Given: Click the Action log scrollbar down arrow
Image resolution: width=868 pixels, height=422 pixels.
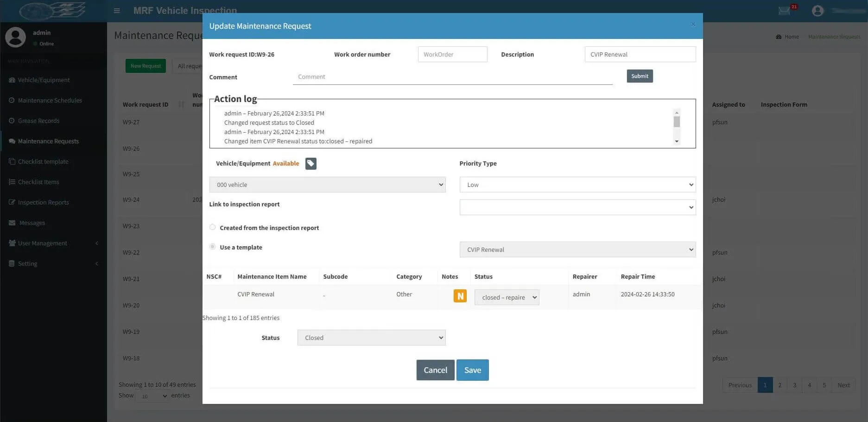Looking at the screenshot, I should point(677,141).
